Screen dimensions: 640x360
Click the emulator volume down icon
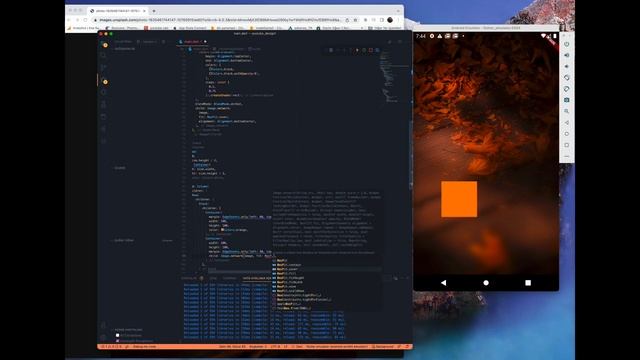(567, 66)
